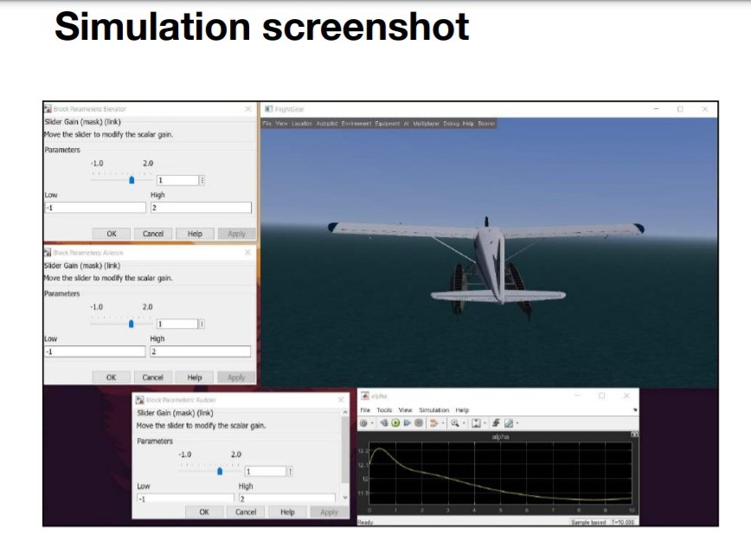
Task: Open Help menu in alpha scope window
Action: (462, 410)
